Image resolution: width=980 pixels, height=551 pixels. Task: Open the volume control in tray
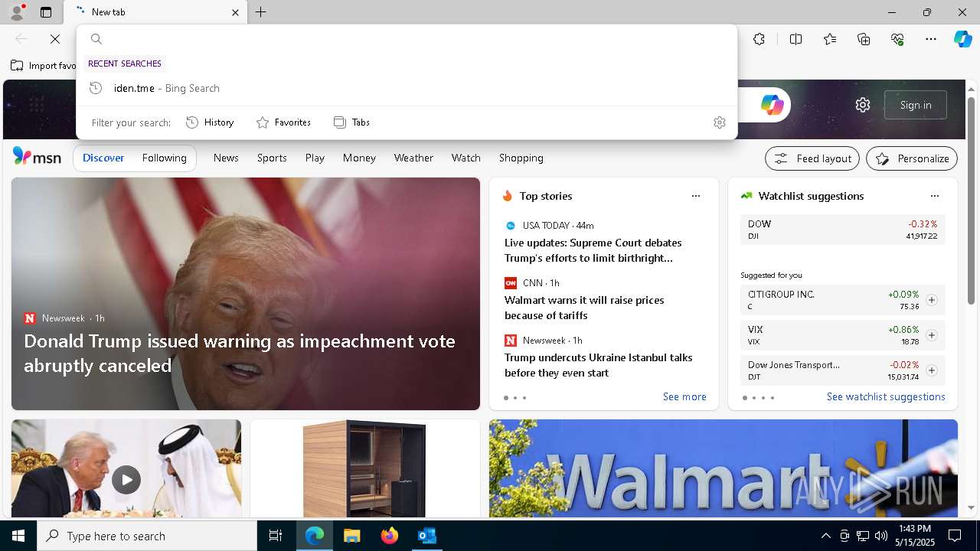pos(880,536)
